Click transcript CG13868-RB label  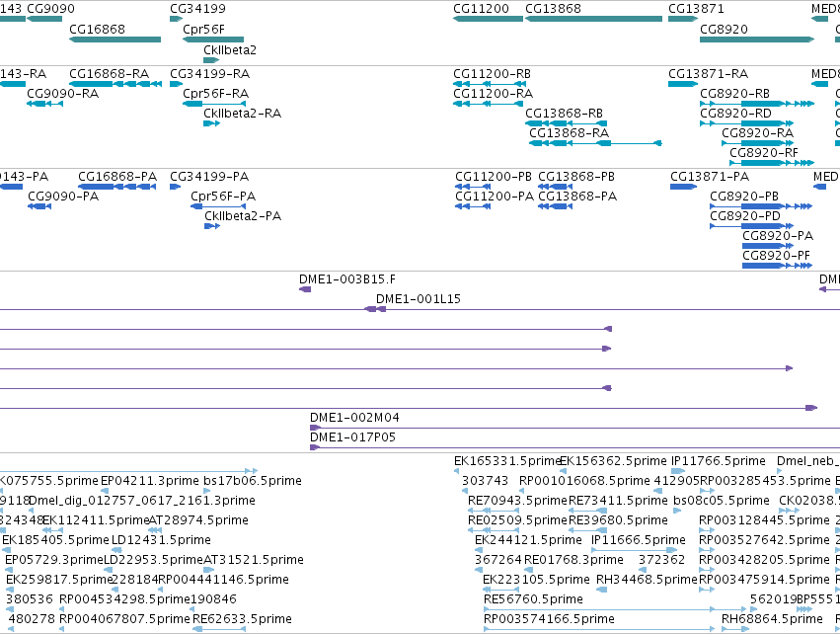(x=564, y=114)
